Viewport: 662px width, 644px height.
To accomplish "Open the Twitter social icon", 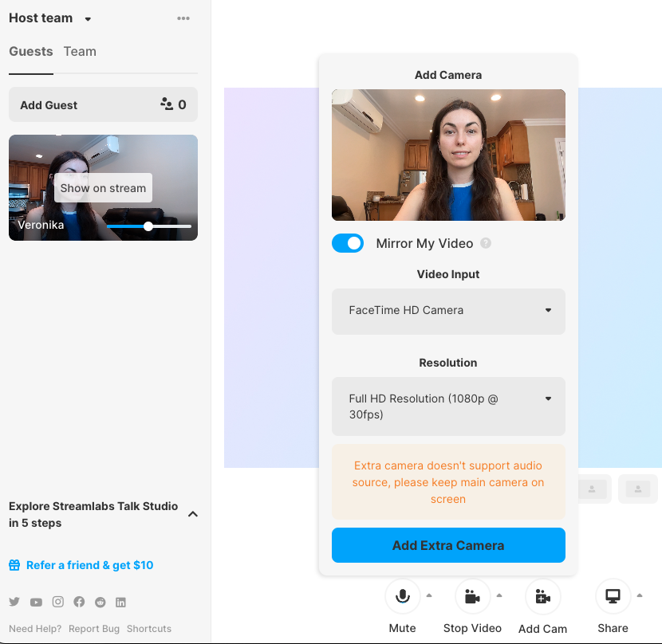I will 14,602.
